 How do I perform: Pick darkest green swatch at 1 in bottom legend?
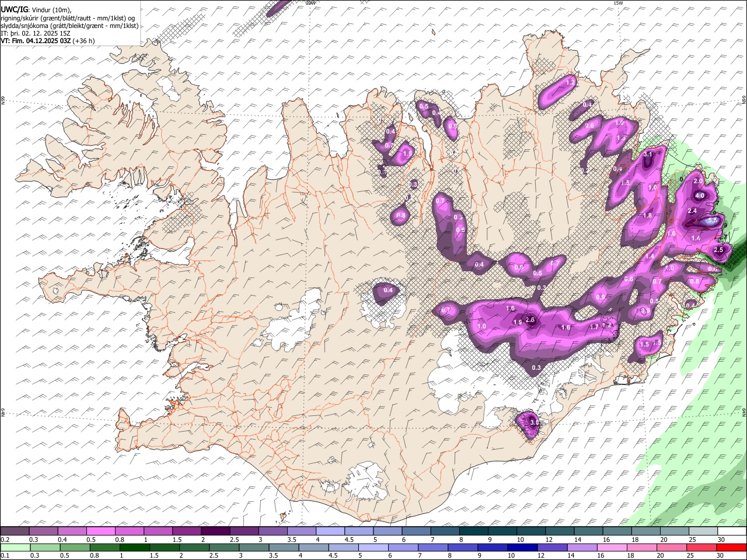click(x=134, y=547)
